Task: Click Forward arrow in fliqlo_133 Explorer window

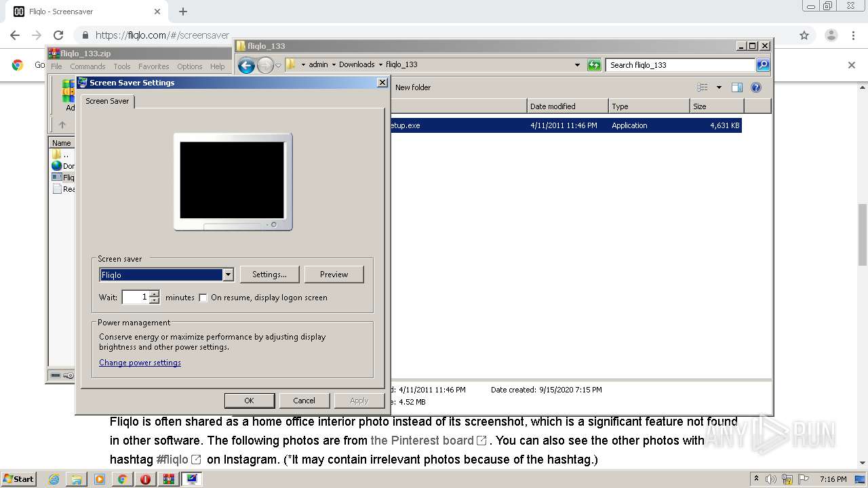Action: pos(265,65)
